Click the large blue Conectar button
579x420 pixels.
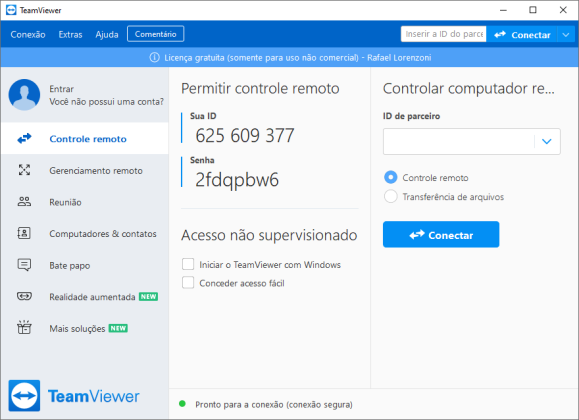point(441,235)
